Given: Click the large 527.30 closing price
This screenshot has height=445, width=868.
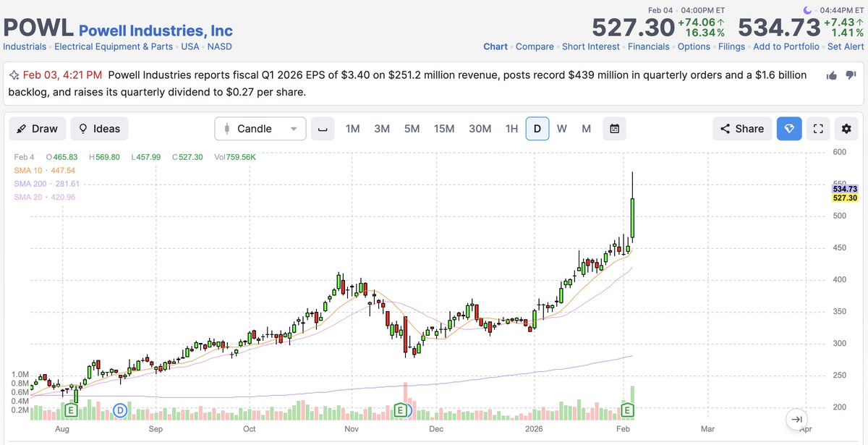Looking at the screenshot, I should click(x=633, y=27).
